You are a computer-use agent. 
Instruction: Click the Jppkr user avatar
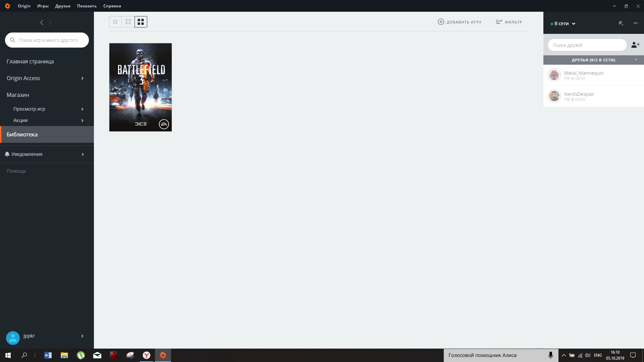click(x=13, y=338)
